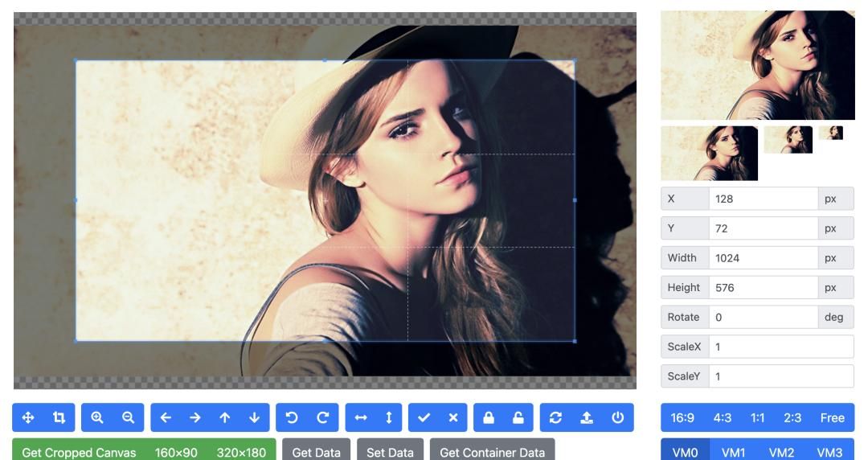Rotate image left with counterclockwise icon
This screenshot has height=460, width=868.
click(x=292, y=417)
